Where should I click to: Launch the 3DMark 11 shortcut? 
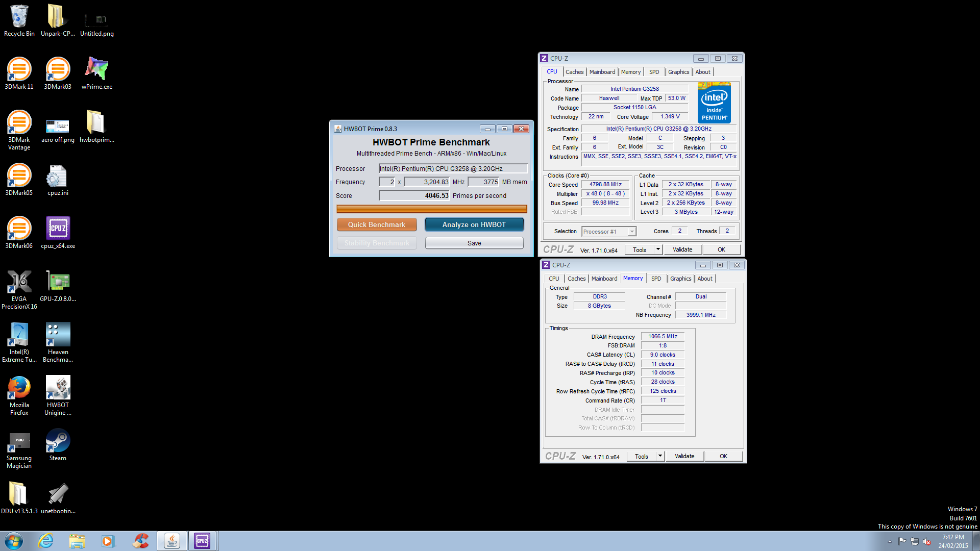tap(19, 73)
